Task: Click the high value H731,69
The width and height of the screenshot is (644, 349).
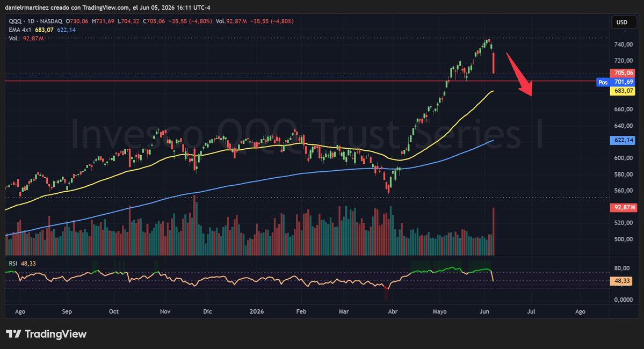Action: coord(103,21)
